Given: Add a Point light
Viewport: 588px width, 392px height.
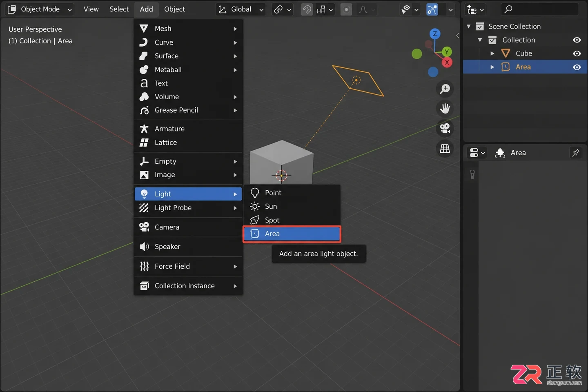Looking at the screenshot, I should tap(292, 193).
